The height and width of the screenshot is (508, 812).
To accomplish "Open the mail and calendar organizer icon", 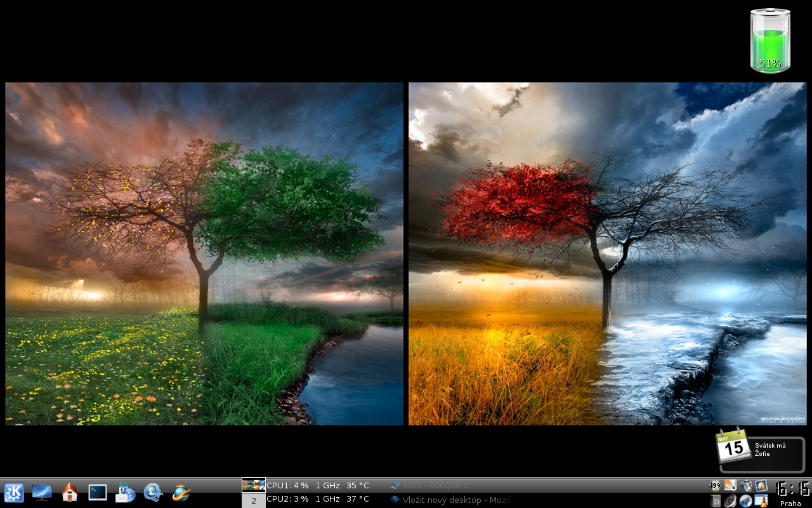I will coord(125,493).
